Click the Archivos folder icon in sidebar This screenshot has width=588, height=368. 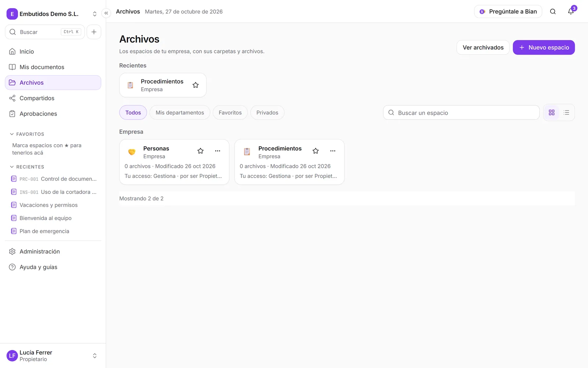click(12, 83)
